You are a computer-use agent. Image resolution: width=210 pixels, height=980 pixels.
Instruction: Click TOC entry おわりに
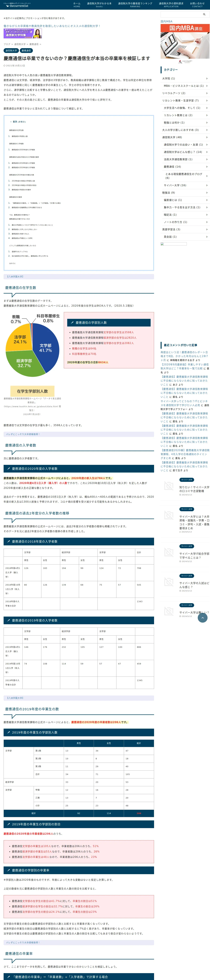[13, 263]
